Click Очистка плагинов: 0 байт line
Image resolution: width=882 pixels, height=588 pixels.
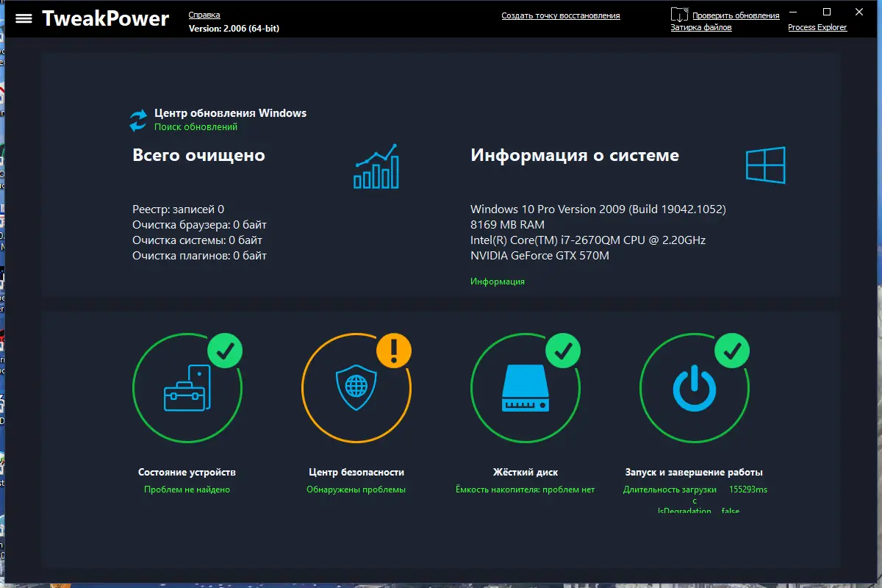click(x=199, y=256)
